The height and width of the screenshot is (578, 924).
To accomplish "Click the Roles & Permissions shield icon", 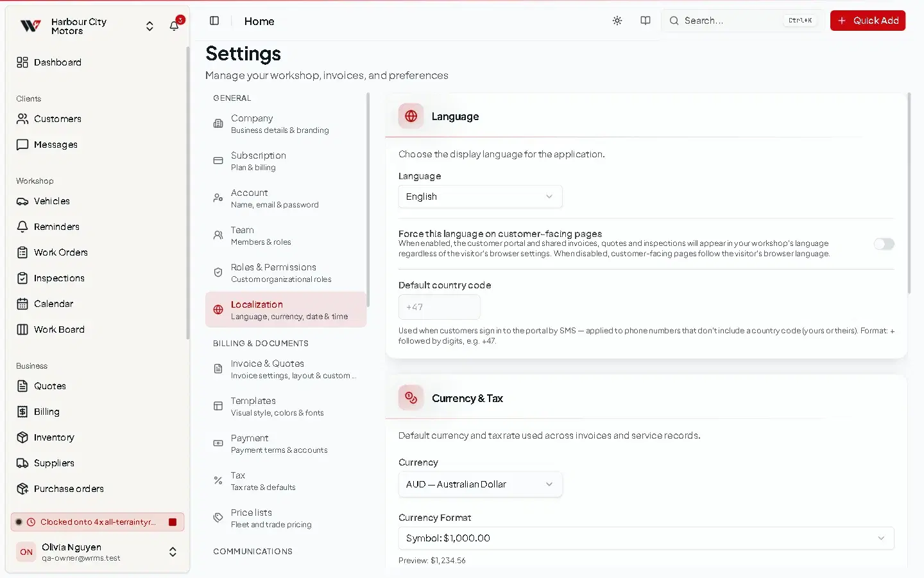I will click(218, 272).
